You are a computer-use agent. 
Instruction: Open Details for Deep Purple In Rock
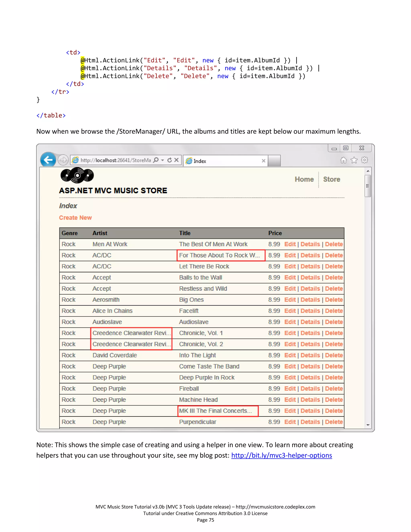(310, 378)
